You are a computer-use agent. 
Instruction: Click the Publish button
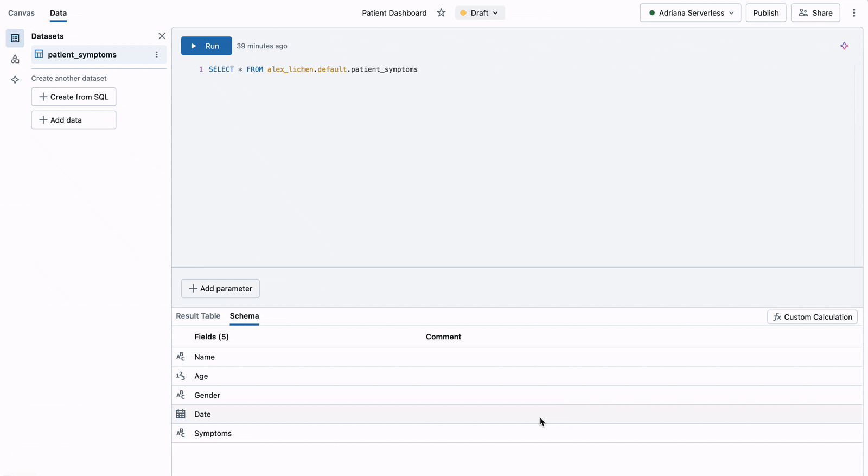pos(765,13)
